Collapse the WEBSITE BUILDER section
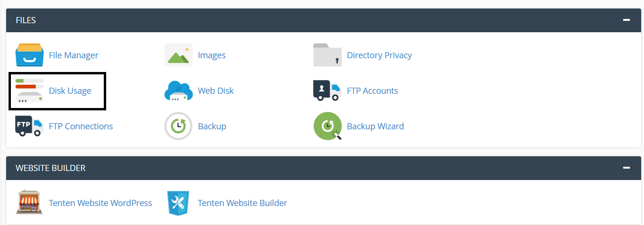Viewport: 644px width, 225px height. click(x=626, y=168)
